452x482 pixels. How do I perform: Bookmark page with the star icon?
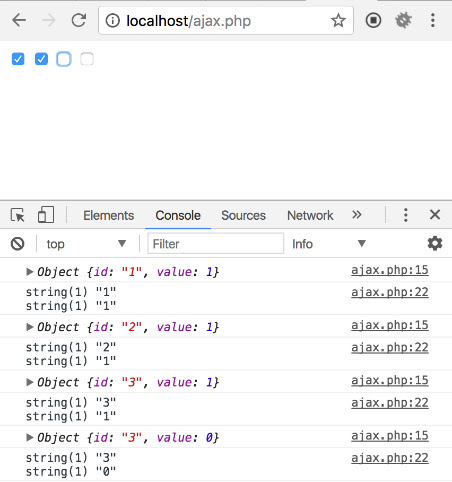pos(338,20)
